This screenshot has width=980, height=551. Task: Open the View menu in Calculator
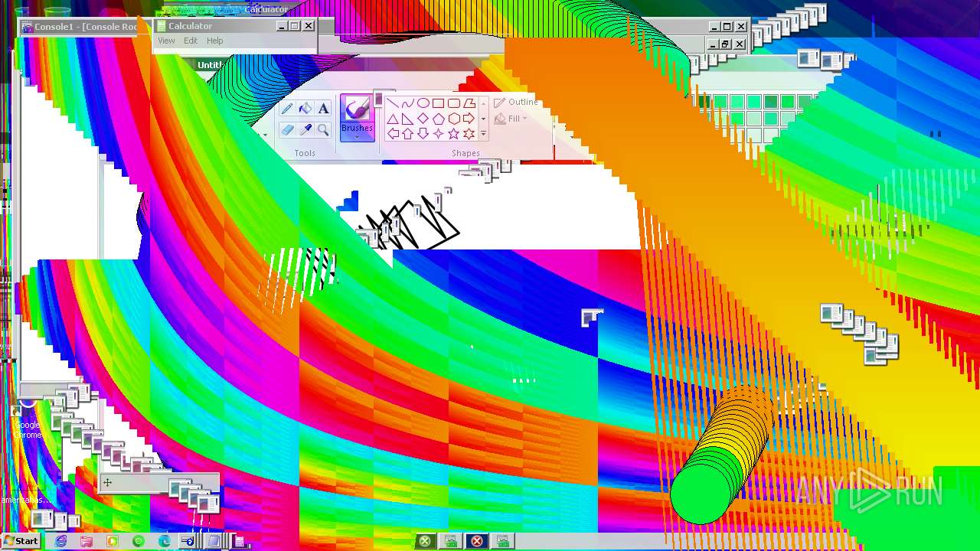click(x=166, y=41)
